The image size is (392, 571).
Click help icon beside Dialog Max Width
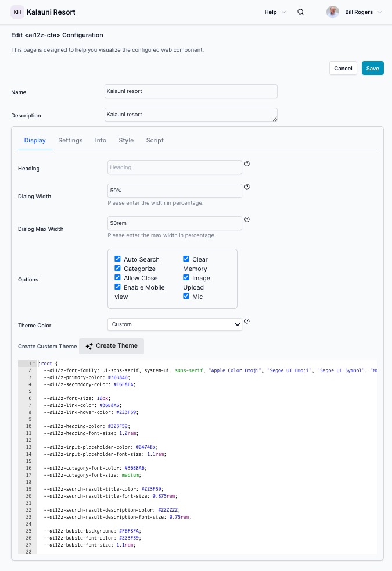point(247,220)
